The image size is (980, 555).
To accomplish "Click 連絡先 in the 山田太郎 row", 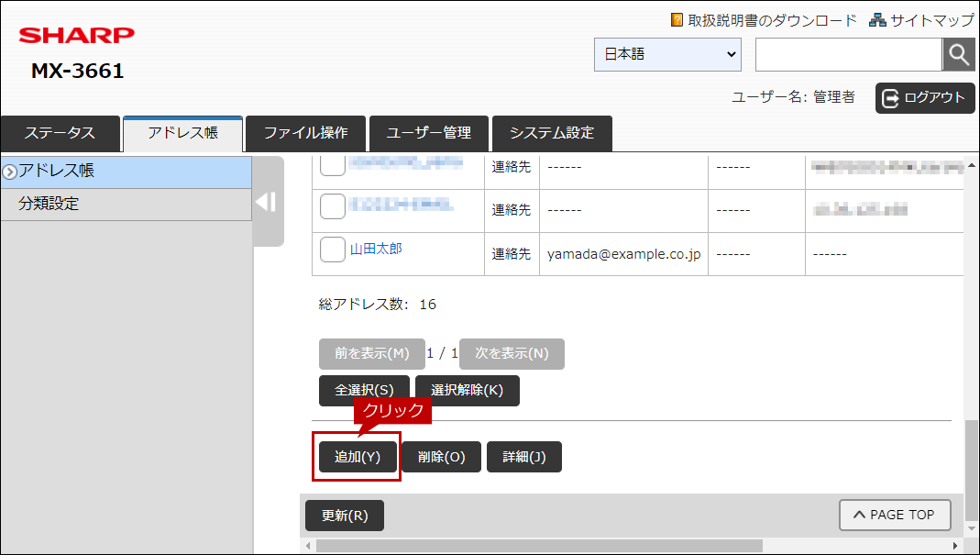I will tap(512, 254).
